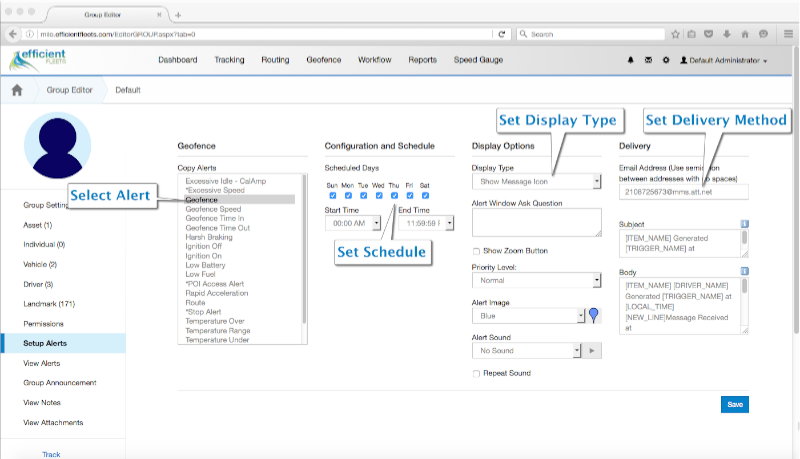Open Group Announcement in sidebar
This screenshot has width=800, height=459.
[x=60, y=382]
